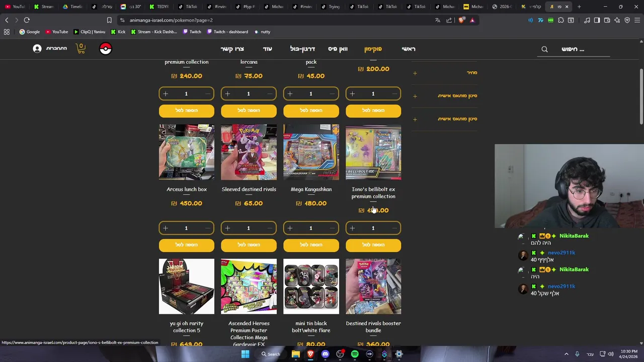Add Sleeved destined rivals to cart
644x362 pixels.
[249, 245]
